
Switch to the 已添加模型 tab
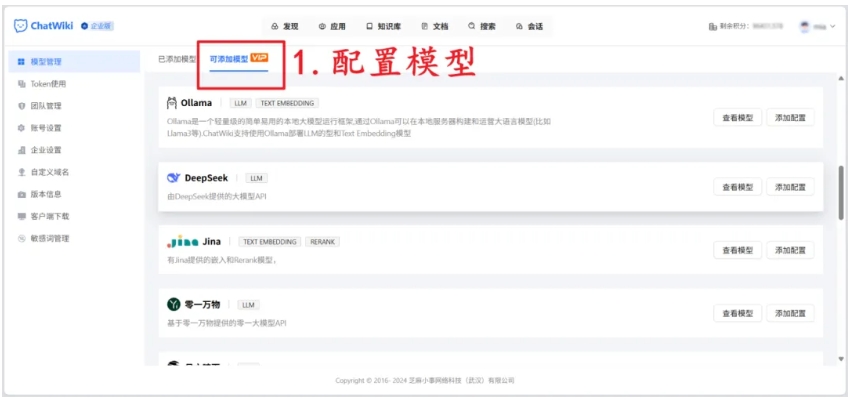[177, 59]
